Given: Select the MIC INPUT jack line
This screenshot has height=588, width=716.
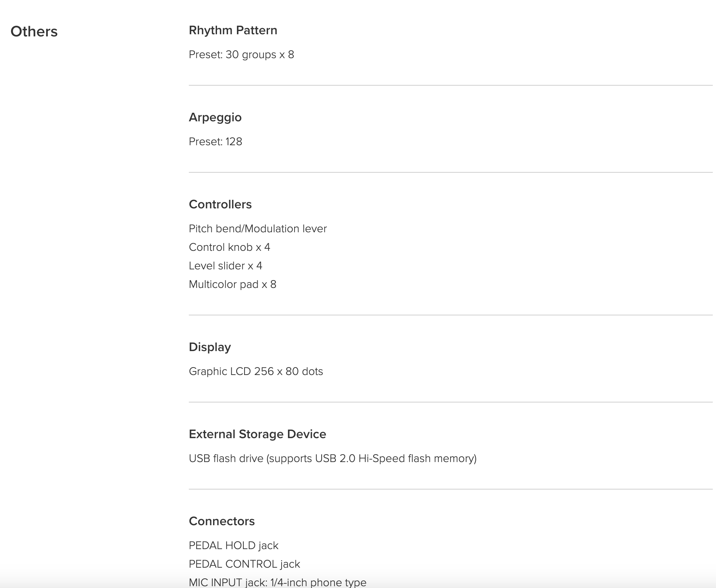Looking at the screenshot, I should (277, 582).
